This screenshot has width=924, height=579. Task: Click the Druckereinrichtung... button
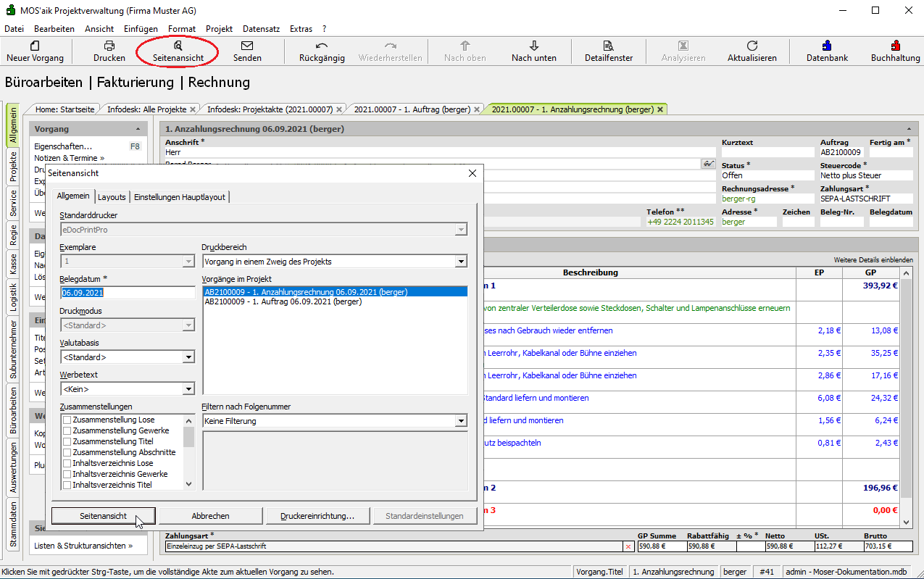click(317, 516)
